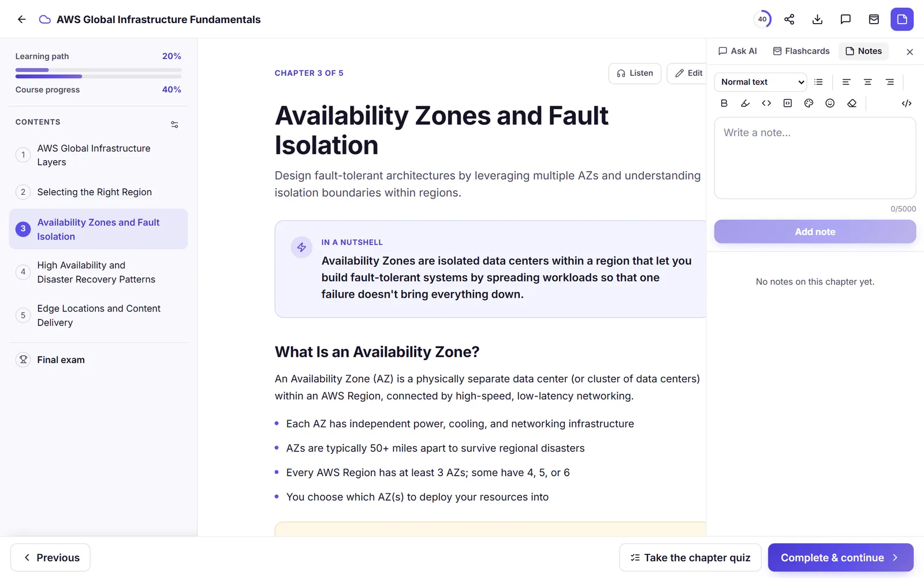Insert a bulleted list in note

818,82
